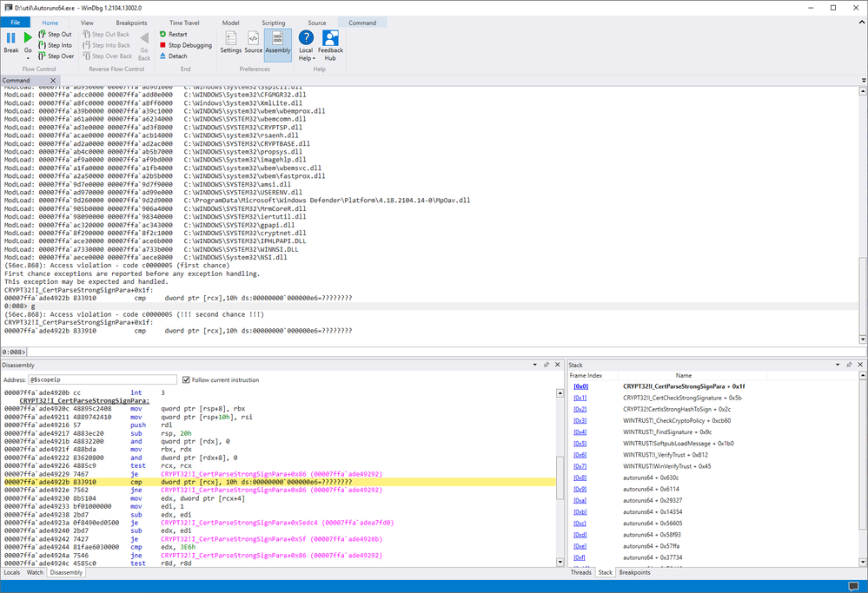Screen dimensions: 868x593
Task: Open the Go button dropdown arrow
Action: (28, 58)
